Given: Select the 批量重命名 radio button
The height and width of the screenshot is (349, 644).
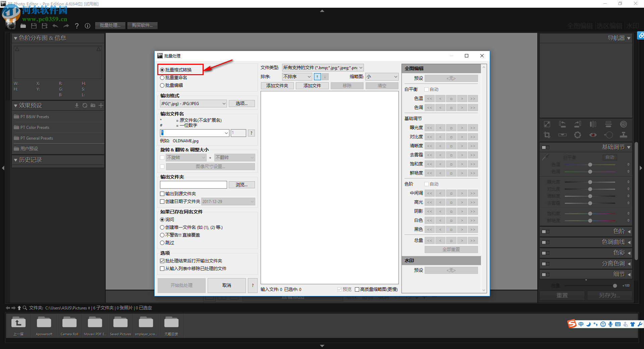Looking at the screenshot, I should [163, 78].
